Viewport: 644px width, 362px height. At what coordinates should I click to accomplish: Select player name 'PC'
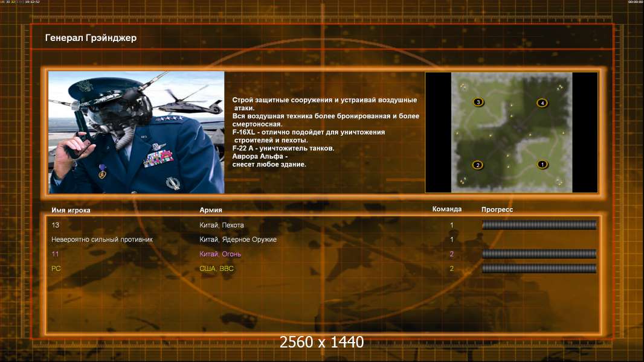[56, 268]
